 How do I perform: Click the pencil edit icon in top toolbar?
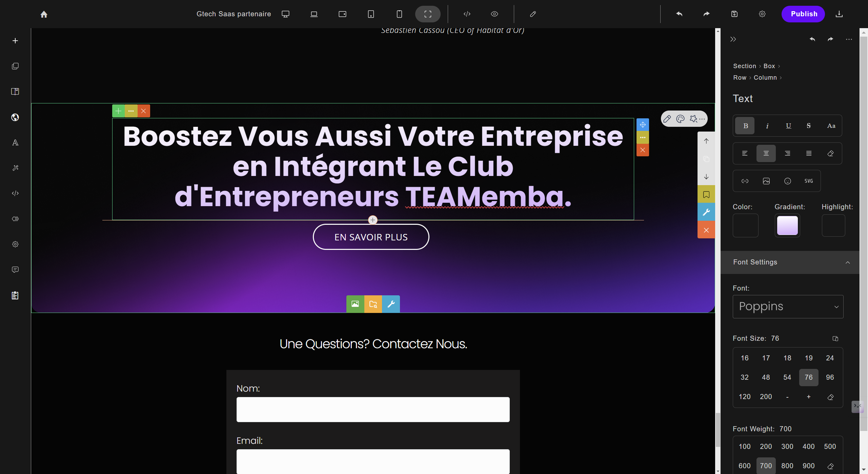click(x=533, y=14)
